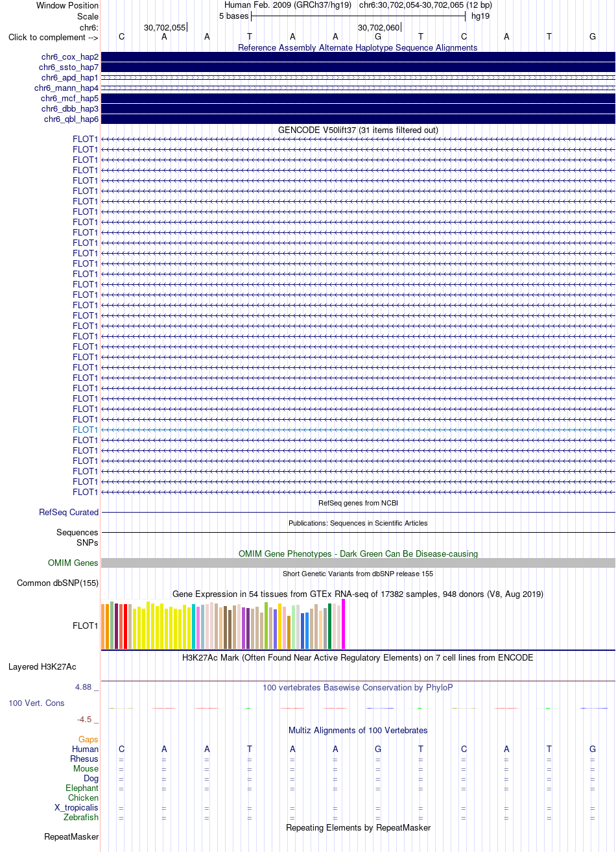
Task: Click the FLOT1 label beside GTEx bars
Action: click(x=86, y=626)
